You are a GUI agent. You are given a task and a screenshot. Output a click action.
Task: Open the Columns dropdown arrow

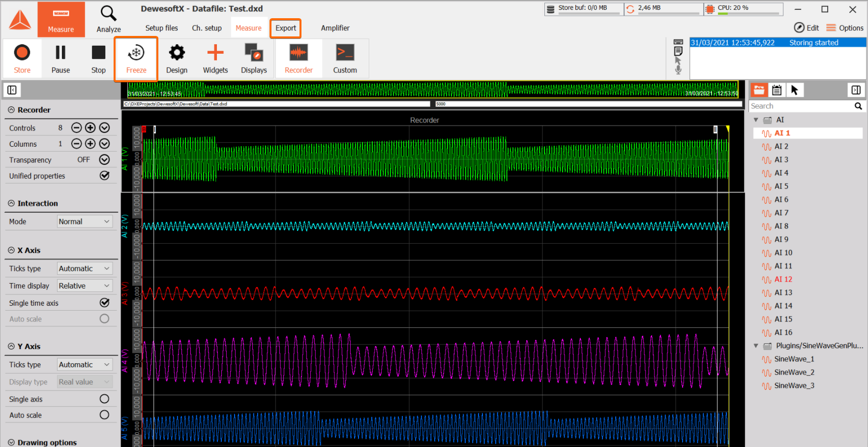[x=104, y=144]
